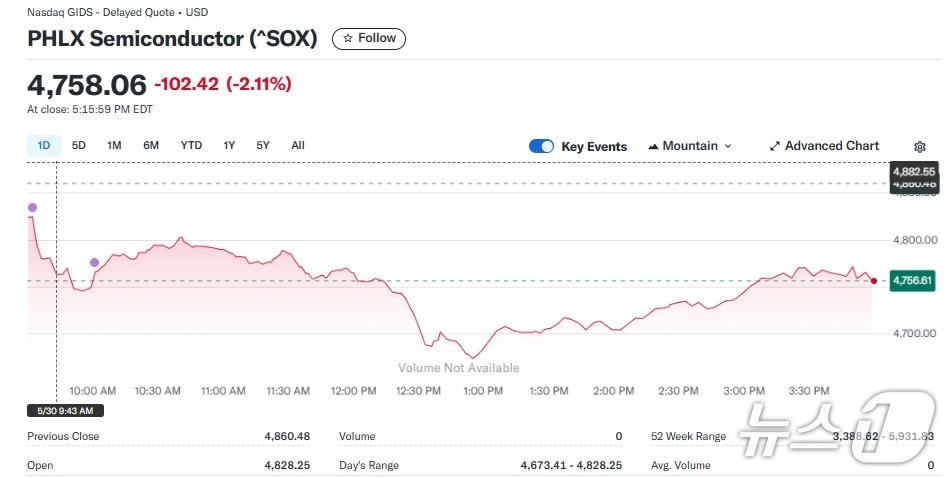Open the Advanced Chart link

point(831,146)
